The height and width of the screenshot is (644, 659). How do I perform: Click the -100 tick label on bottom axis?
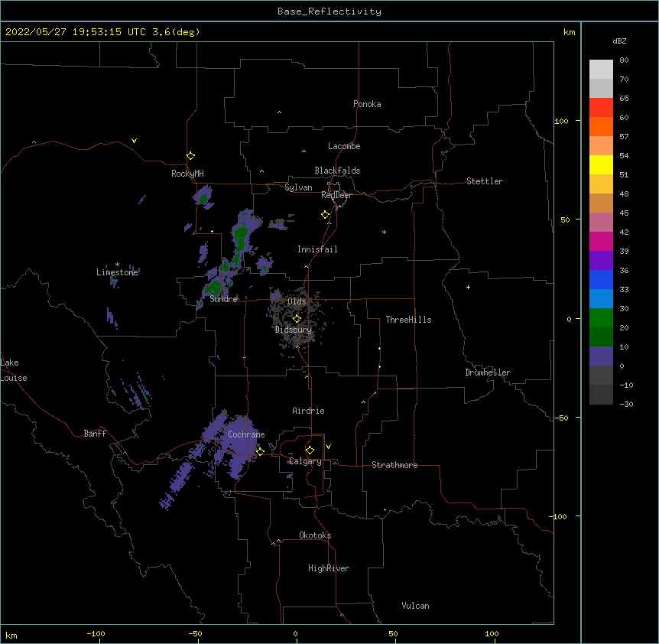tap(96, 633)
